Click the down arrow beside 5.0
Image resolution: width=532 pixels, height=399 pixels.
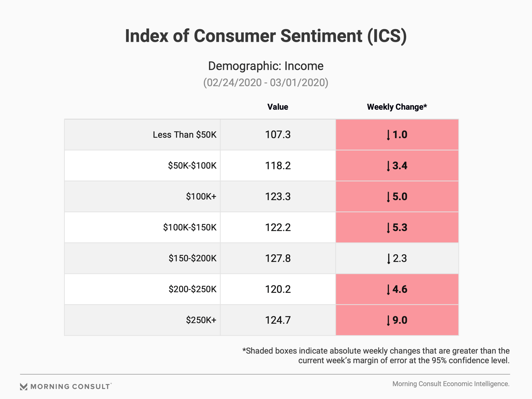pos(388,197)
